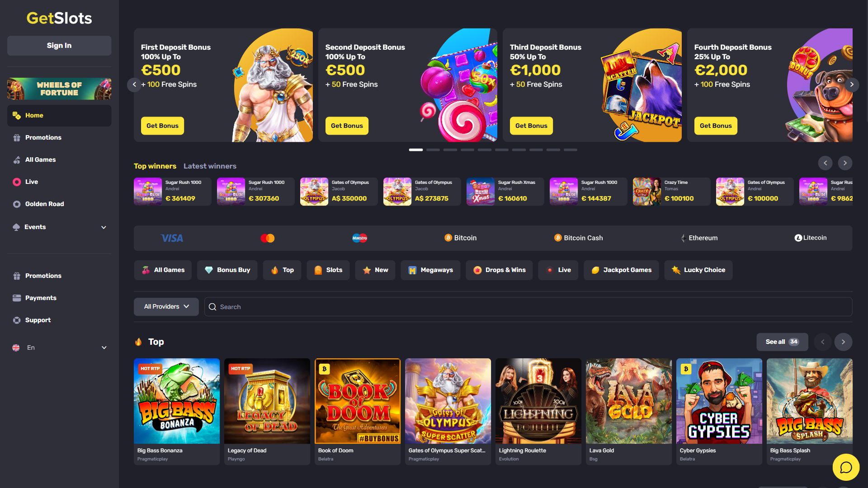Click the VISA payment logo

pos(172,238)
